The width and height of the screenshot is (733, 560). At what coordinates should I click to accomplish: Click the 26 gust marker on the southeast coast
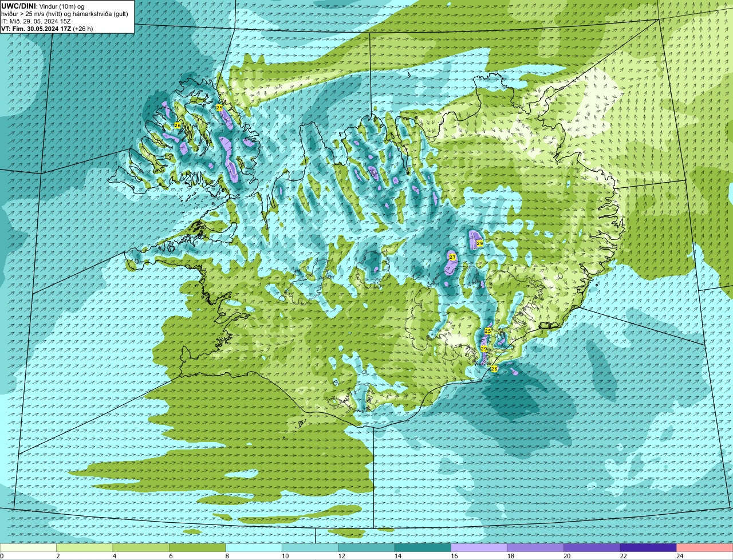(494, 369)
